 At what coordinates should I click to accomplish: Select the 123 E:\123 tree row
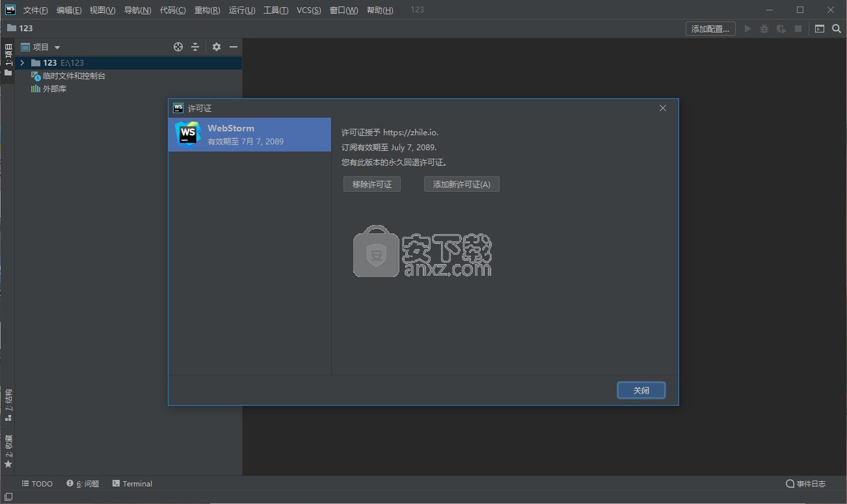(128, 62)
